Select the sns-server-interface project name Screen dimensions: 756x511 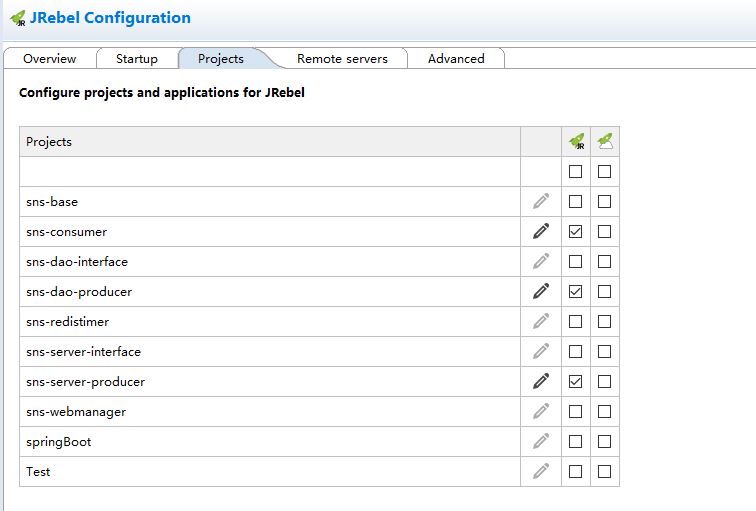point(83,351)
